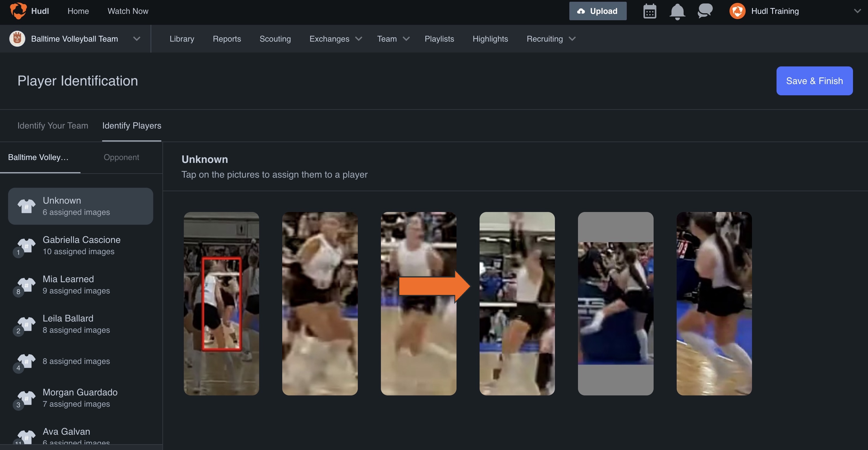Image resolution: width=868 pixels, height=450 pixels.
Task: Click the unnamed number 4 jersey icon
Action: tap(26, 361)
